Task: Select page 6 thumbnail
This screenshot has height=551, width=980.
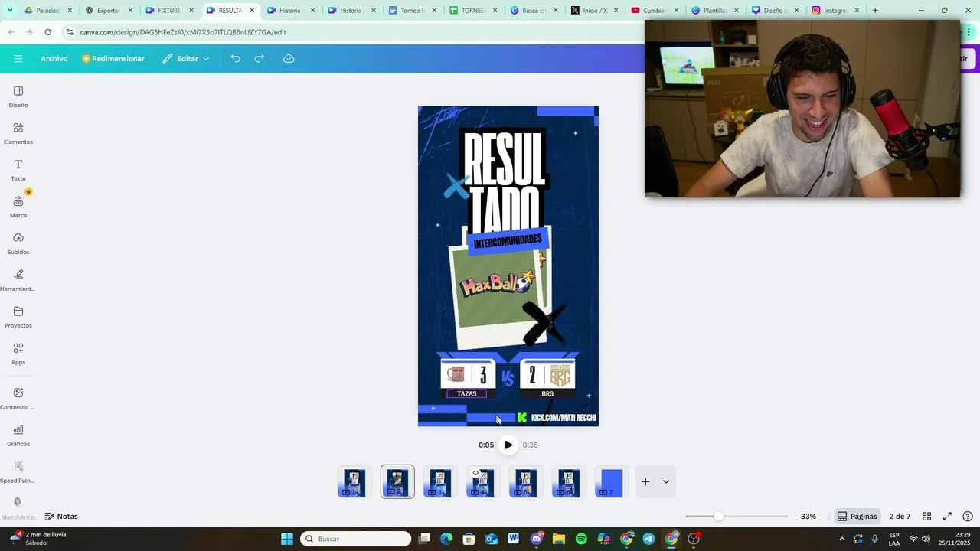Action: point(569,482)
